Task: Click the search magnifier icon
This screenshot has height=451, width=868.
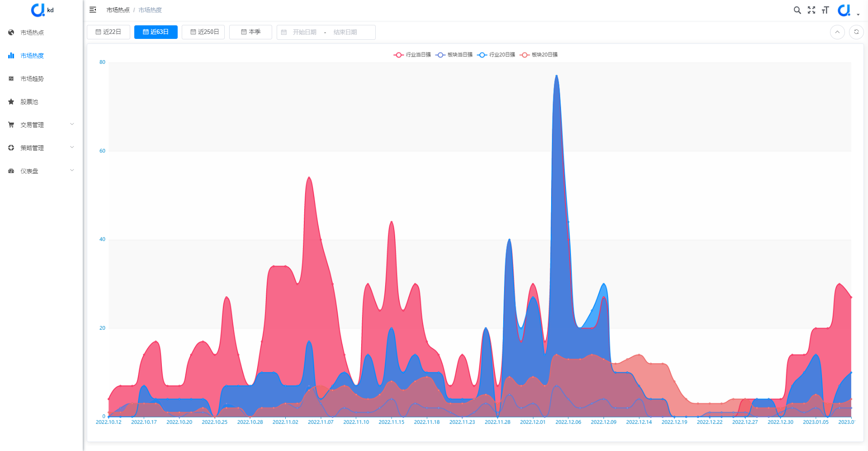Action: [x=797, y=10]
